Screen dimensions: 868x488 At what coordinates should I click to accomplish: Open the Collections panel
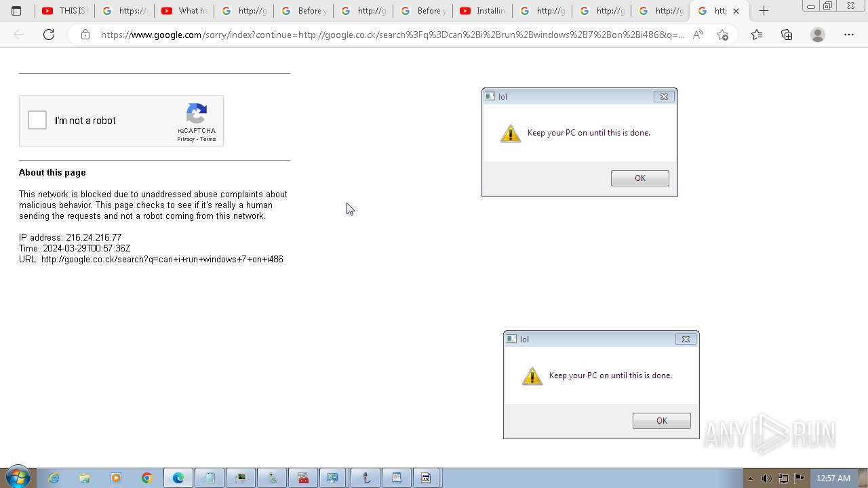click(787, 35)
